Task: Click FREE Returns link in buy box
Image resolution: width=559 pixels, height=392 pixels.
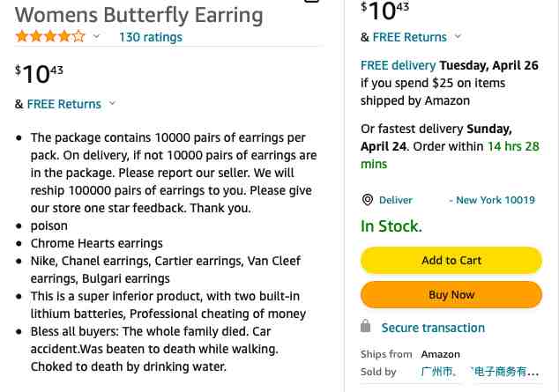Action: pos(409,37)
